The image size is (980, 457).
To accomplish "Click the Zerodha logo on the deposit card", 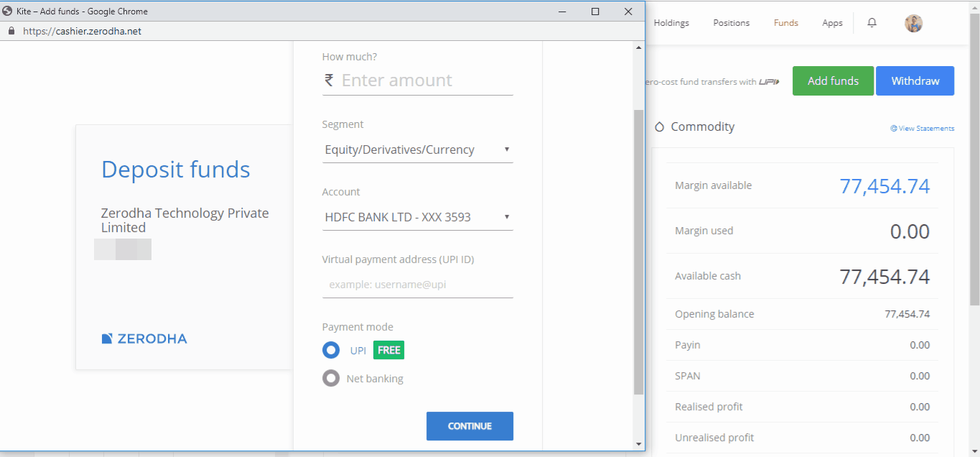I will click(144, 338).
